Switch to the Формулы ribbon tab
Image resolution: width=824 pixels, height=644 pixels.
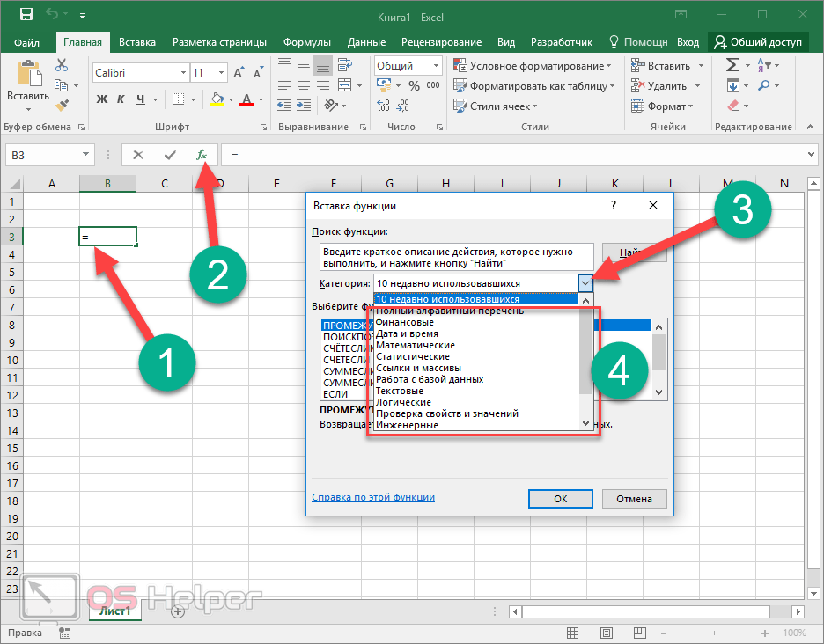pos(306,42)
